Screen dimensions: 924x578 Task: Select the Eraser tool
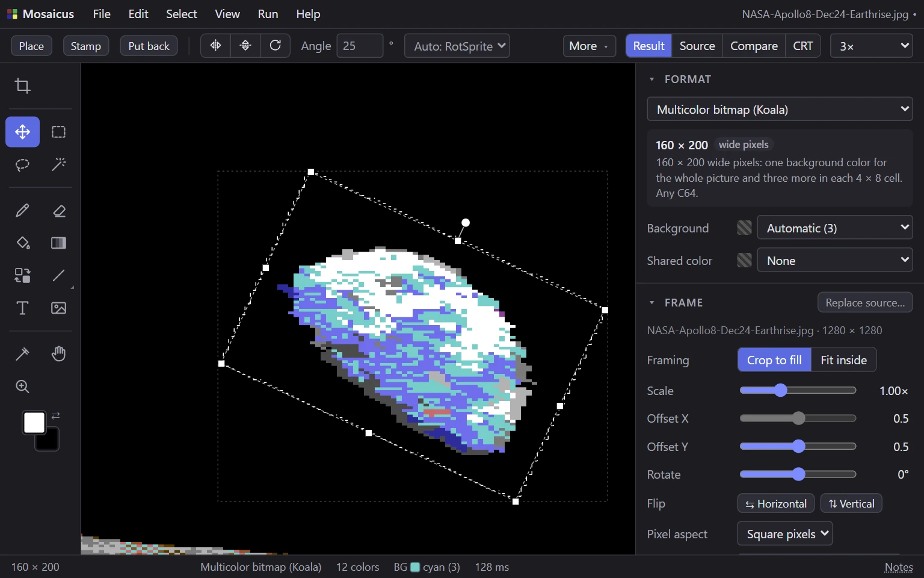(58, 211)
